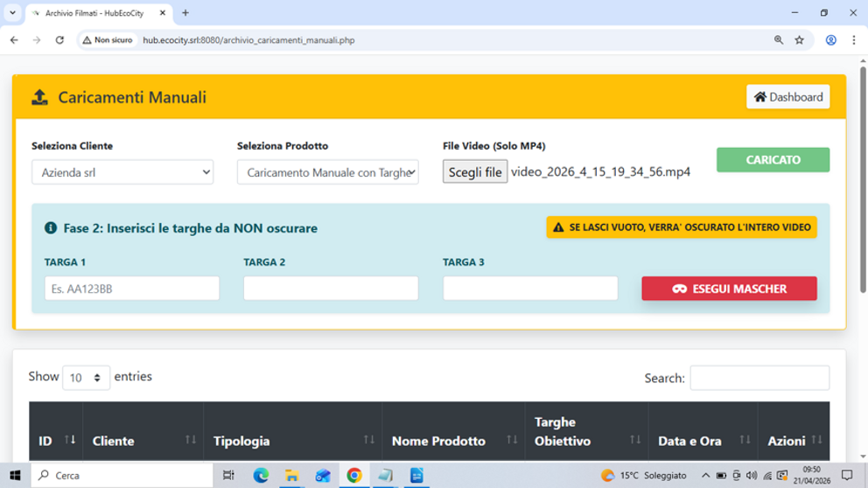This screenshot has height=488, width=868.
Task: Open the weather widget 15°C Soleggiato
Action: click(644, 475)
